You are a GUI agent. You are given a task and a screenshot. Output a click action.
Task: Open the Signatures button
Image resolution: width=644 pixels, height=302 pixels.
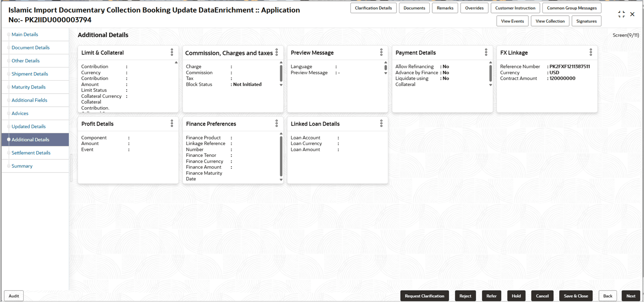(586, 21)
